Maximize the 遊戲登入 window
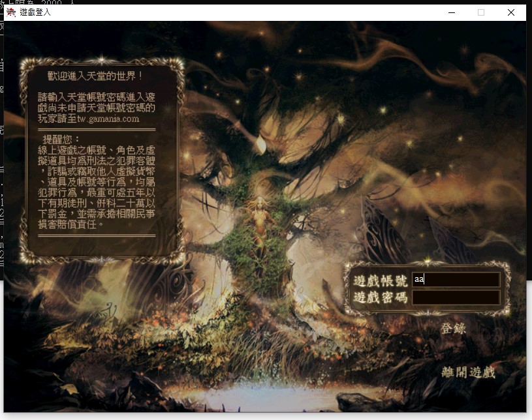This screenshot has height=420, width=532. click(481, 12)
